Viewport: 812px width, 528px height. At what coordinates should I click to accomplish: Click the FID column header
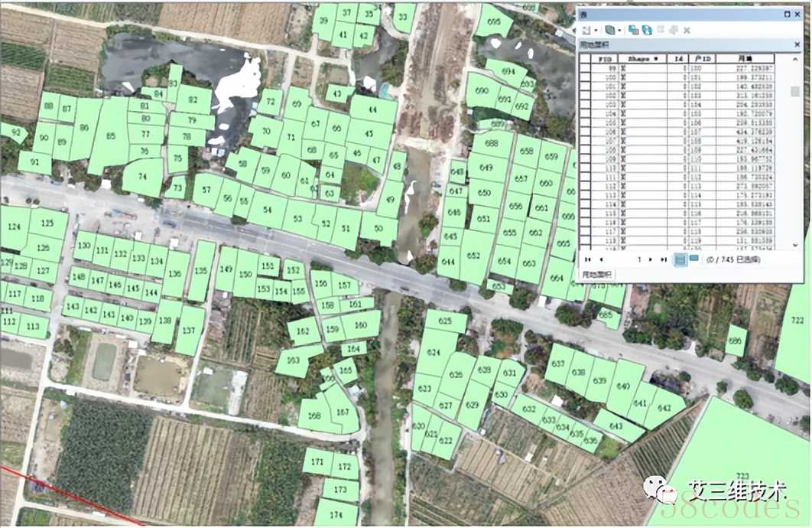pyautogui.click(x=606, y=58)
